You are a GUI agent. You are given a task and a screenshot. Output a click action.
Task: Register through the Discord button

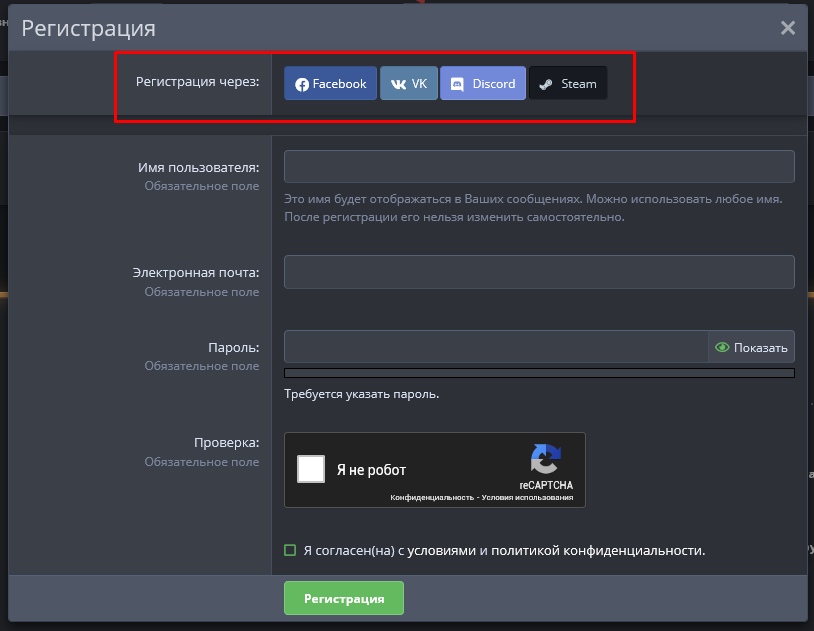tap(483, 84)
